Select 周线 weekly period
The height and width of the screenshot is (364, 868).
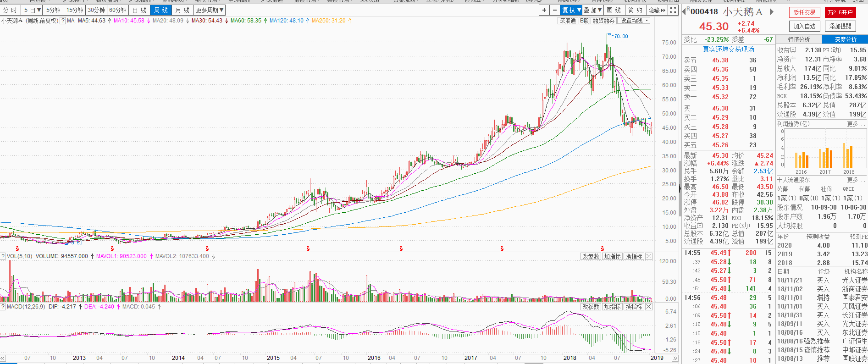pos(161,10)
